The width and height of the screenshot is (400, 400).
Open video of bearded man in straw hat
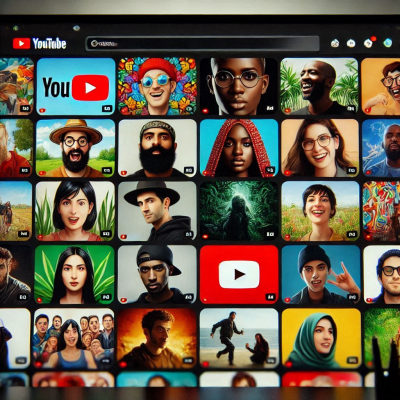[75, 148]
